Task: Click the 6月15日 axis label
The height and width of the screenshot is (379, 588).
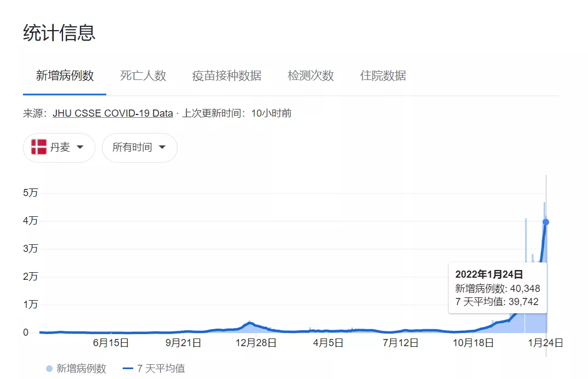Action: tap(111, 343)
